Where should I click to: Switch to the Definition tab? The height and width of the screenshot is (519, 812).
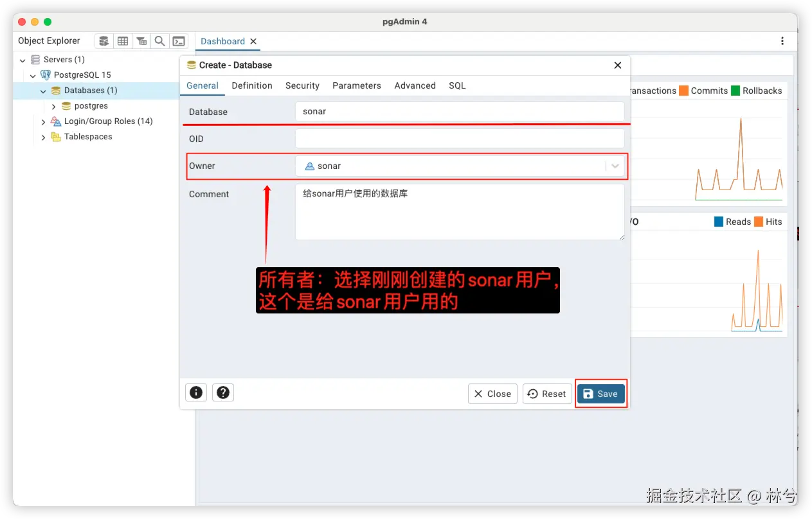tap(252, 85)
